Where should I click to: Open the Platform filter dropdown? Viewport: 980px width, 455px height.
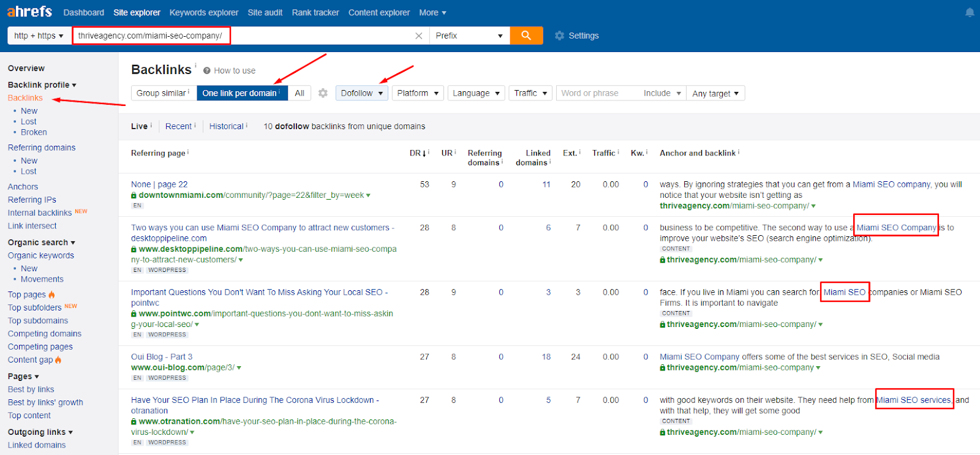418,93
